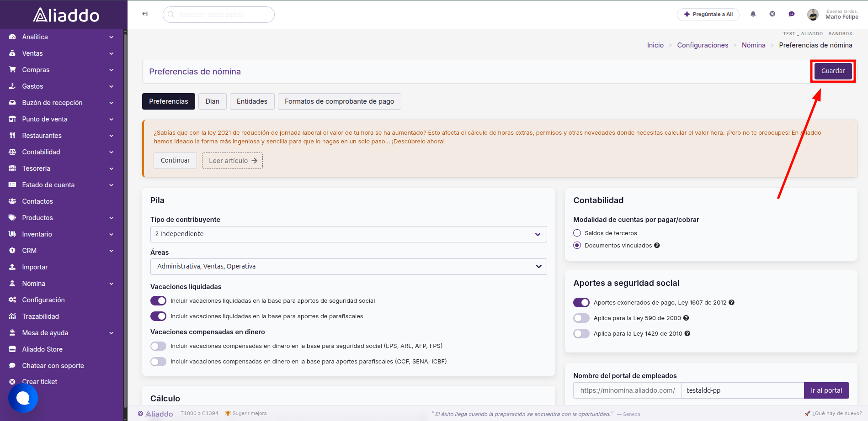Open Formatos de comprobante de pago tab

340,101
